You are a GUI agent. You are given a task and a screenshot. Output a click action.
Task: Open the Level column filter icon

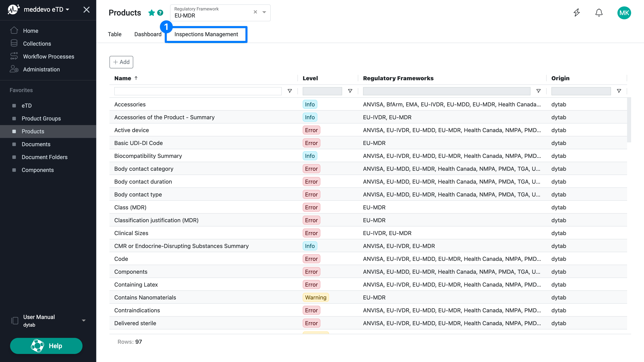[350, 91]
